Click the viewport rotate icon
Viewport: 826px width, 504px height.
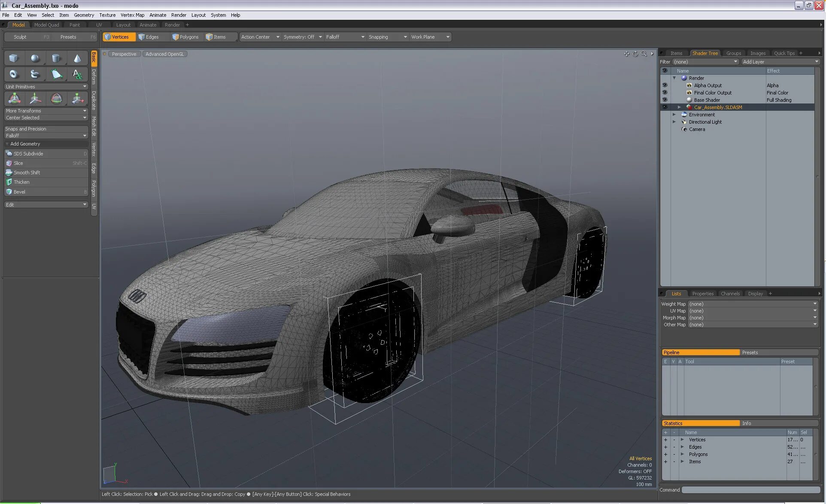point(635,54)
